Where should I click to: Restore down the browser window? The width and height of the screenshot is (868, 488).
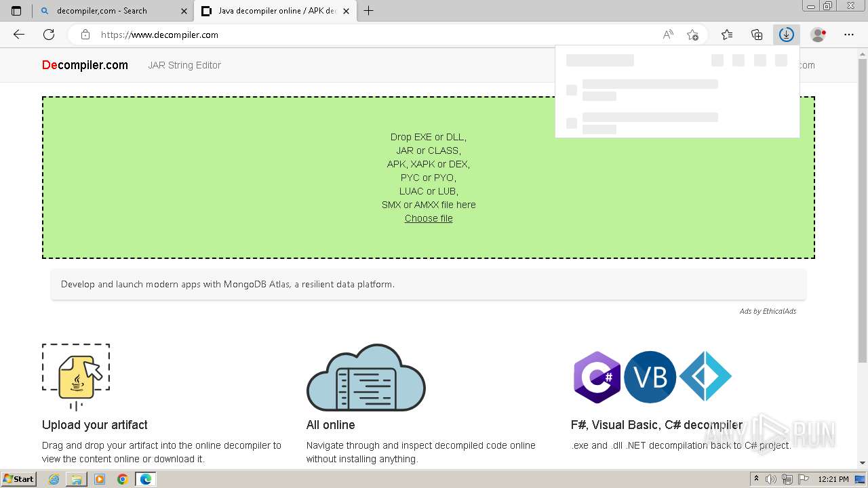point(828,6)
